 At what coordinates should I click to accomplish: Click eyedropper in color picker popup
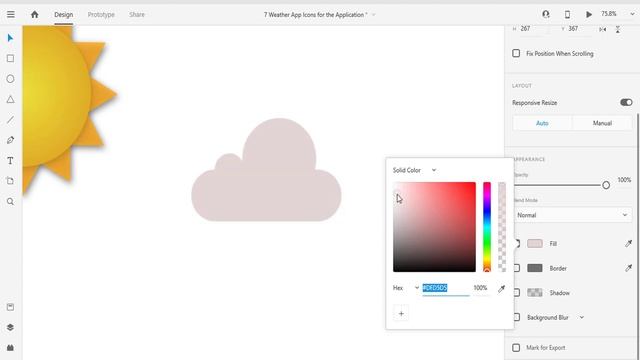click(501, 289)
